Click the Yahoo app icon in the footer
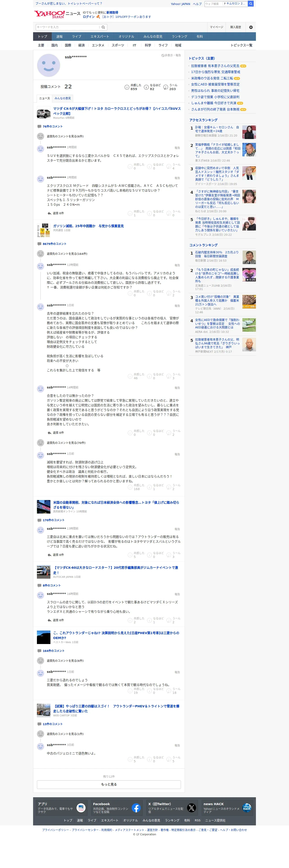Screen dimensions: 289x868 click(81, 808)
